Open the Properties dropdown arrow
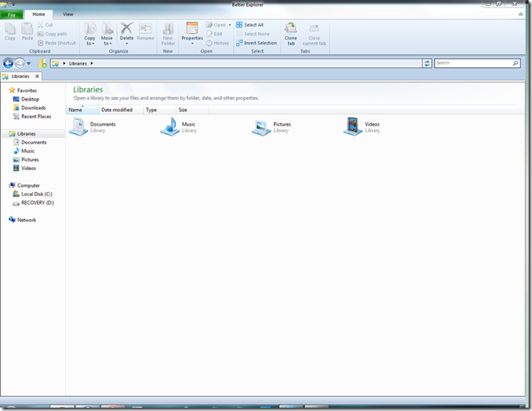The width and height of the screenshot is (532, 411). (x=192, y=44)
